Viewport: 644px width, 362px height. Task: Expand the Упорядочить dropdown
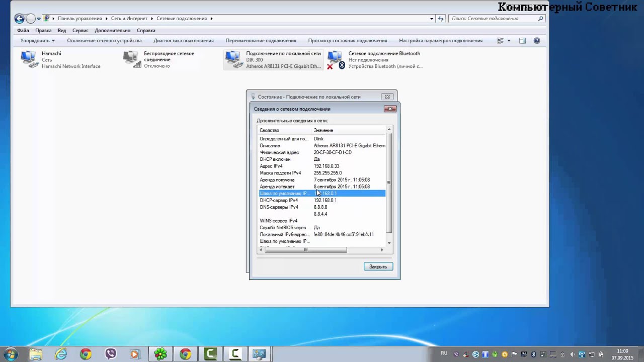pyautogui.click(x=38, y=41)
